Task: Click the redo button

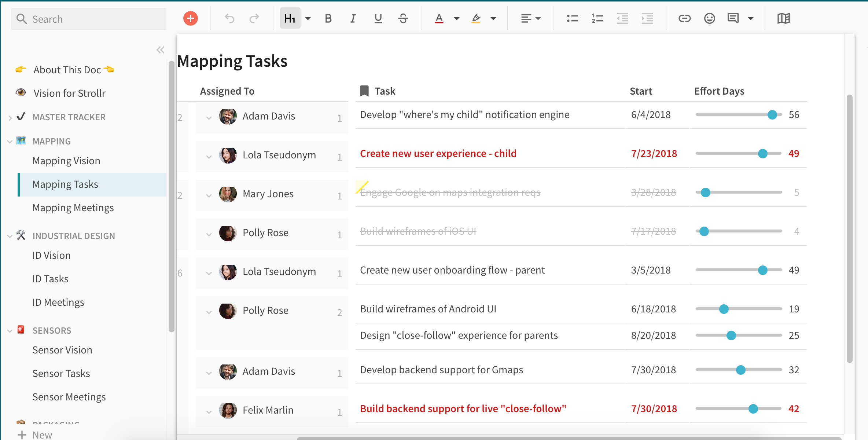Action: [254, 18]
